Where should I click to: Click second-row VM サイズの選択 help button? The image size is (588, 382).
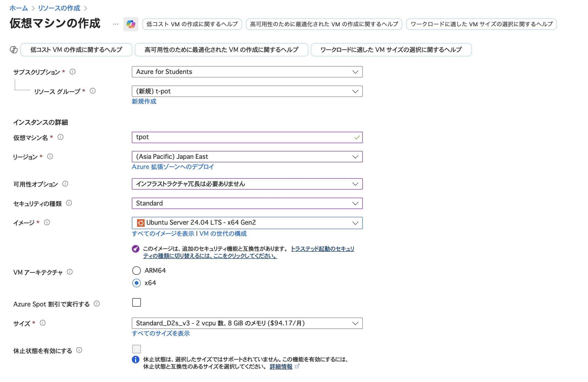(x=391, y=50)
